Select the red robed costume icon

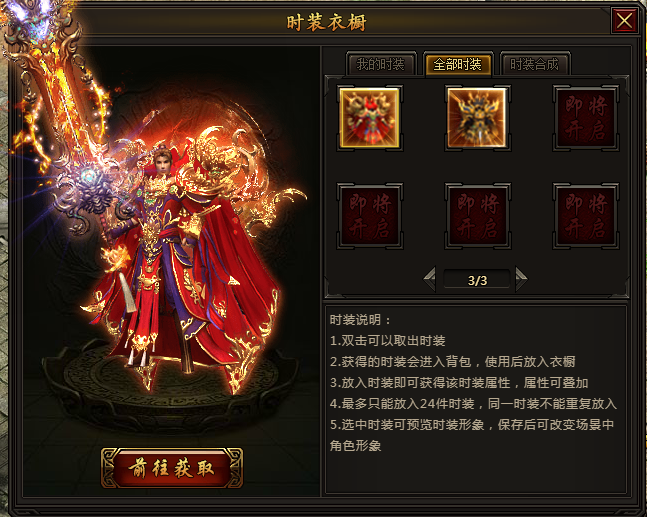(369, 118)
